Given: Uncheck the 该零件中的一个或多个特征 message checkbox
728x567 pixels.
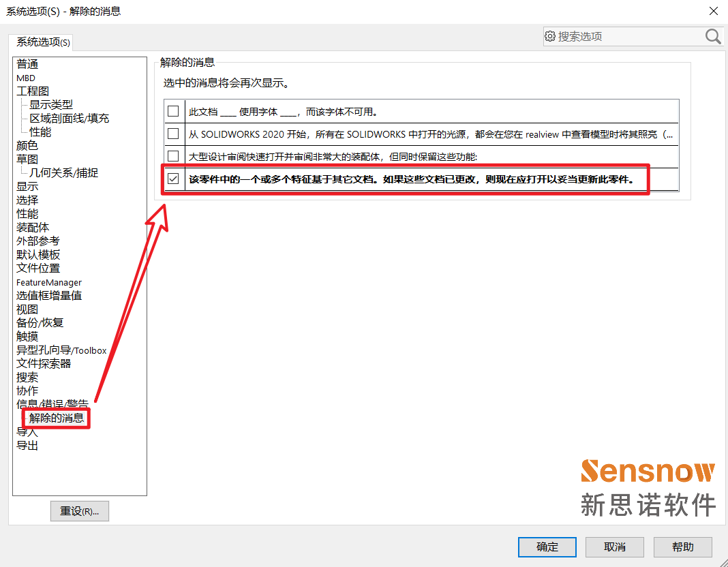Looking at the screenshot, I should point(173,179).
